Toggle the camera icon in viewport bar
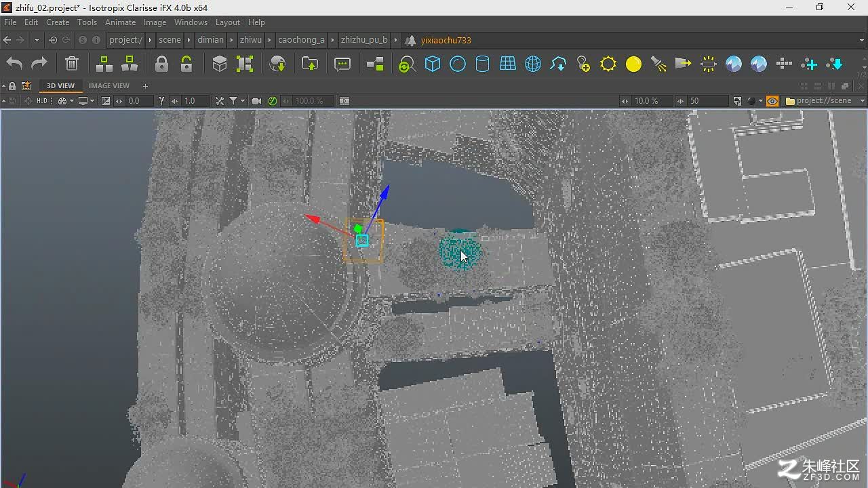 (x=256, y=100)
